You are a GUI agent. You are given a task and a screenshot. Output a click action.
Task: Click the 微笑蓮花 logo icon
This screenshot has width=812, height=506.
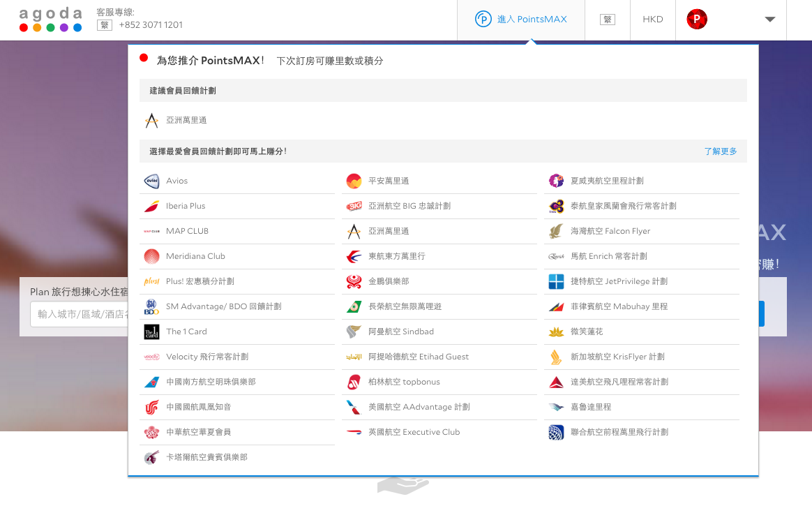click(x=556, y=332)
